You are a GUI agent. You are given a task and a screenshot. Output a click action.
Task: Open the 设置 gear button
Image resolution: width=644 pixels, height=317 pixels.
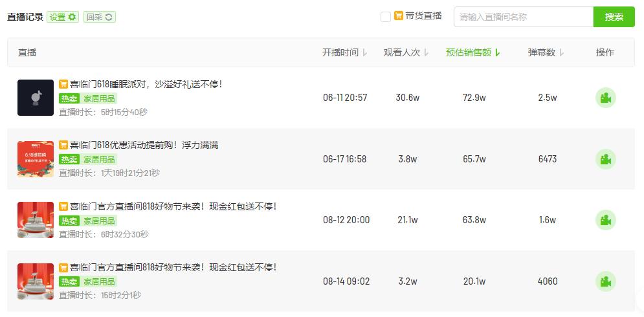[x=62, y=17]
